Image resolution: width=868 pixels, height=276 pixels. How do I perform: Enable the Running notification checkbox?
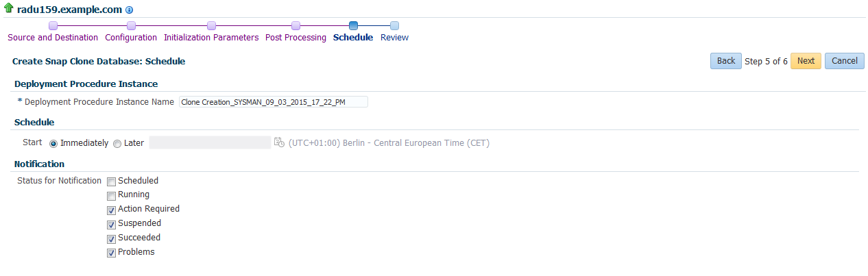click(x=111, y=196)
